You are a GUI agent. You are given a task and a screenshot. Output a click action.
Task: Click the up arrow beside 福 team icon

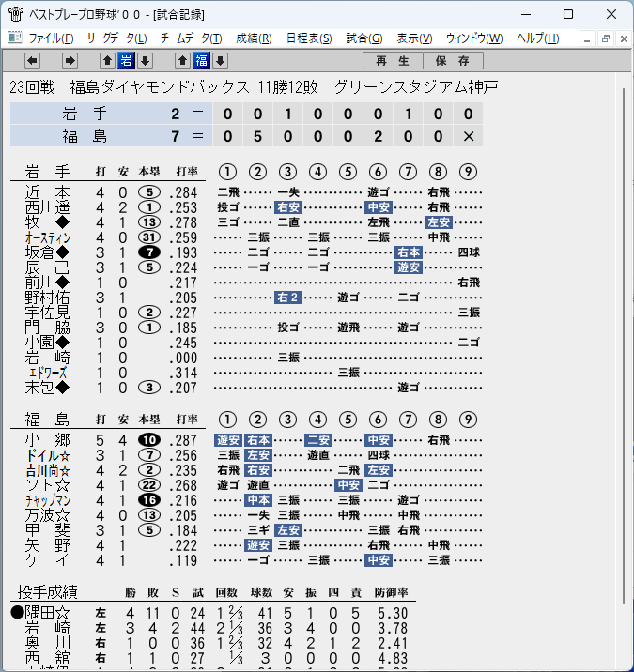(182, 61)
